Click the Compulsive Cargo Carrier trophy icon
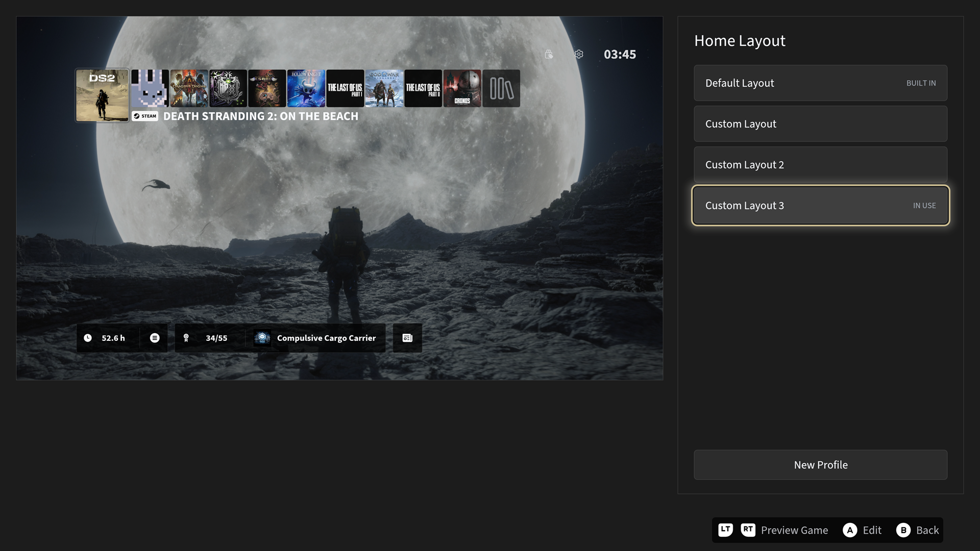This screenshot has width=980, height=551. tap(262, 338)
